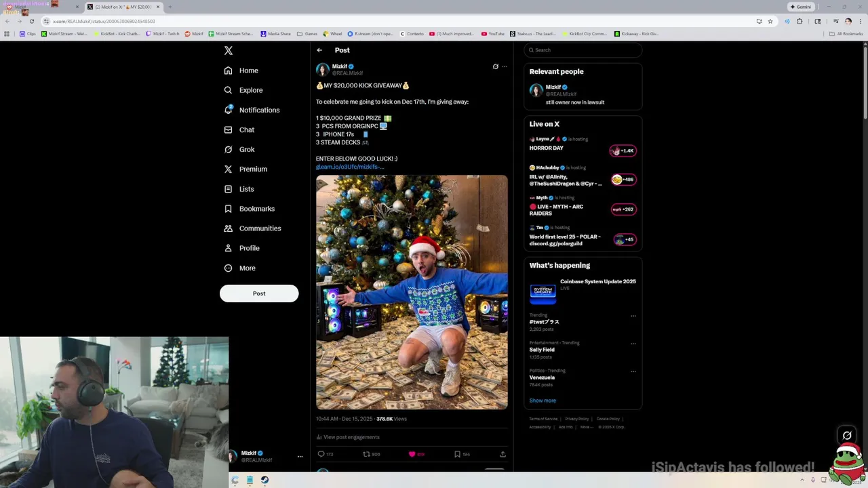Click the Terms of Service footer link

(543, 419)
